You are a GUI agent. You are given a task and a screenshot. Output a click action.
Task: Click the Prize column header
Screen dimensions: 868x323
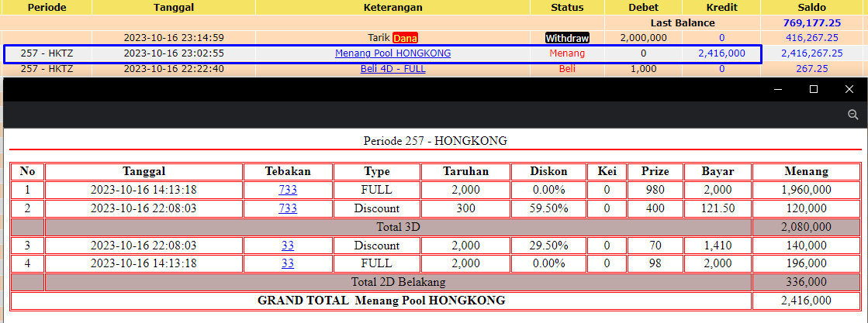(655, 171)
